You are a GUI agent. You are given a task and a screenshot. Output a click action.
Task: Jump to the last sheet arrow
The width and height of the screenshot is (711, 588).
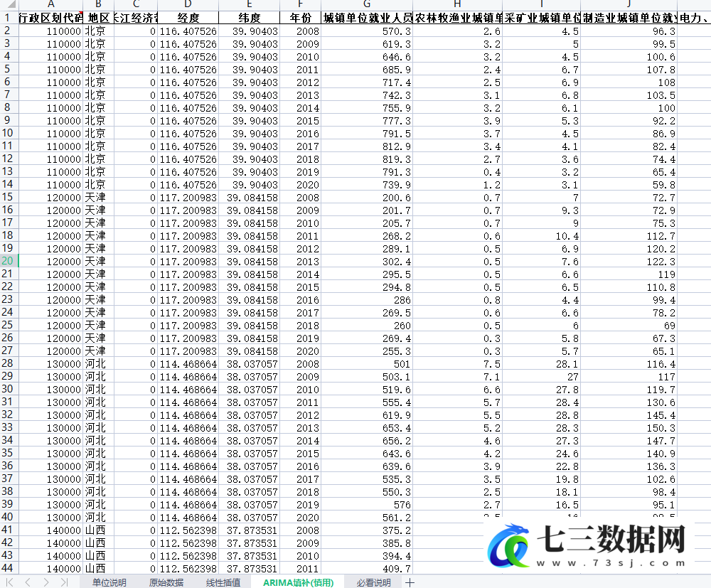tap(64, 582)
